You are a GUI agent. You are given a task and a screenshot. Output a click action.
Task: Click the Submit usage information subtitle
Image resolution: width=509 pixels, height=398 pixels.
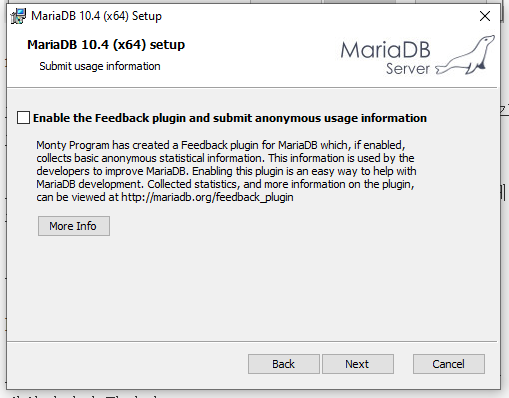[100, 66]
